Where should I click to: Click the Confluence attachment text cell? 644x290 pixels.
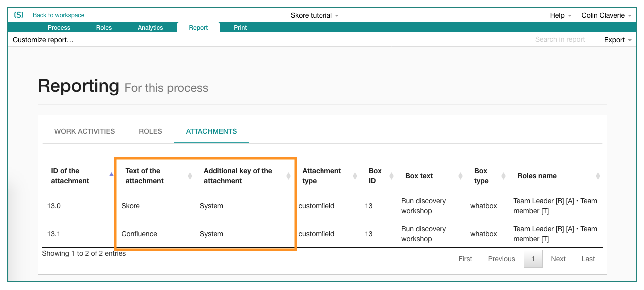tap(139, 234)
